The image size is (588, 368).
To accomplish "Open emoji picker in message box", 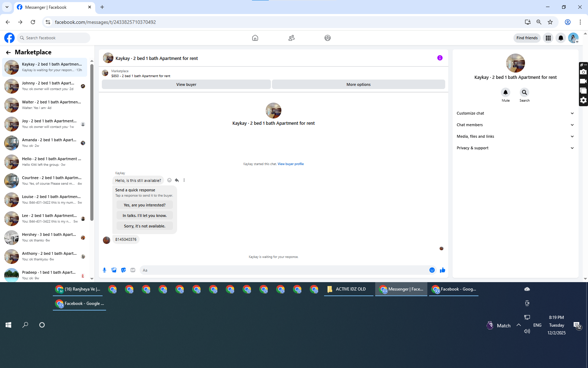I will 432,270.
